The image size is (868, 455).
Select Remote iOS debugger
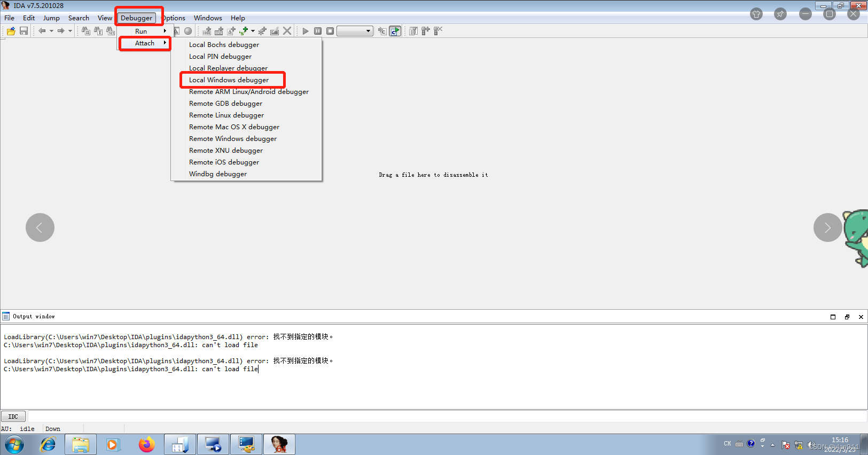click(x=246, y=162)
